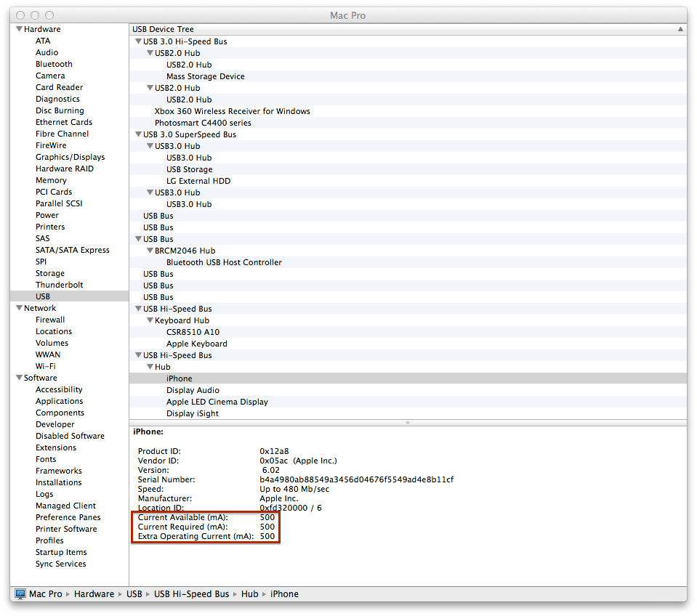The width and height of the screenshot is (697, 616).
Task: Select Hub in the bottom path bar
Action: (249, 593)
